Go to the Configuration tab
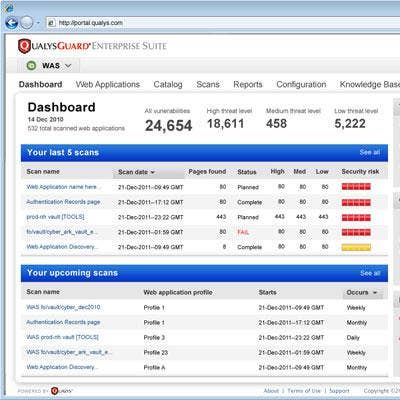This screenshot has height=400, width=400. pos(301,84)
